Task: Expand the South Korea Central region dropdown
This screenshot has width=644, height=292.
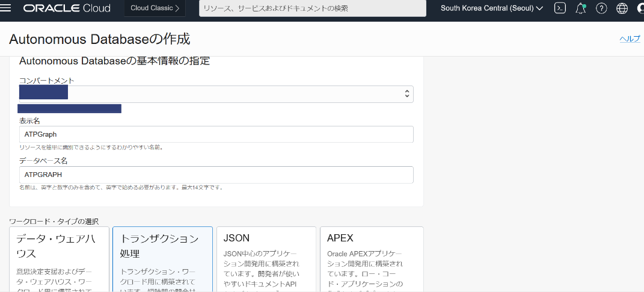Action: coord(492,8)
